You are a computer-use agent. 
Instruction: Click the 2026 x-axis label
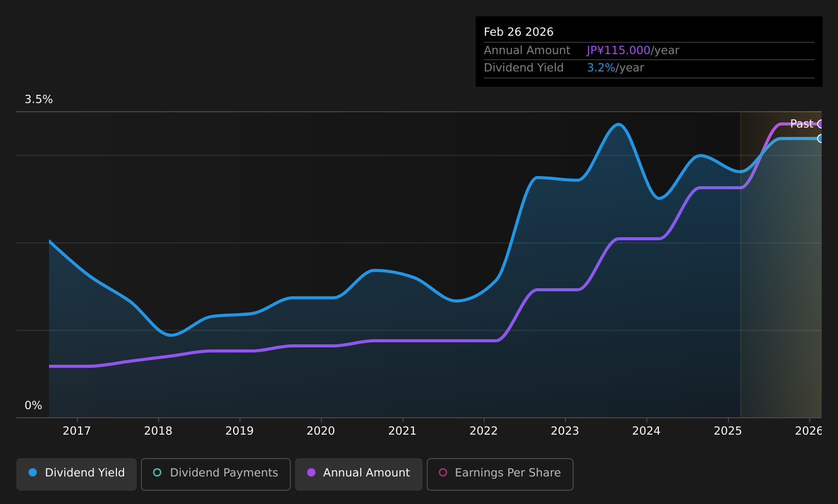point(808,431)
